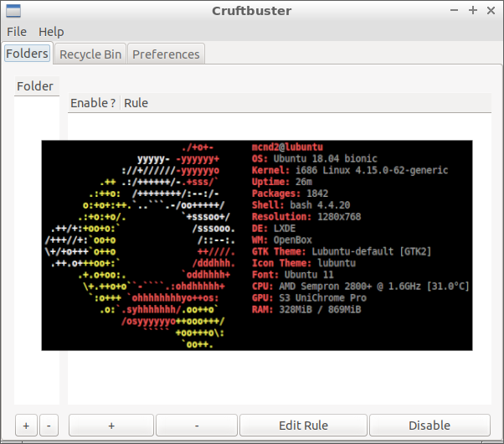Open the File menu
Screen dimensions: 504x444
(x=17, y=32)
